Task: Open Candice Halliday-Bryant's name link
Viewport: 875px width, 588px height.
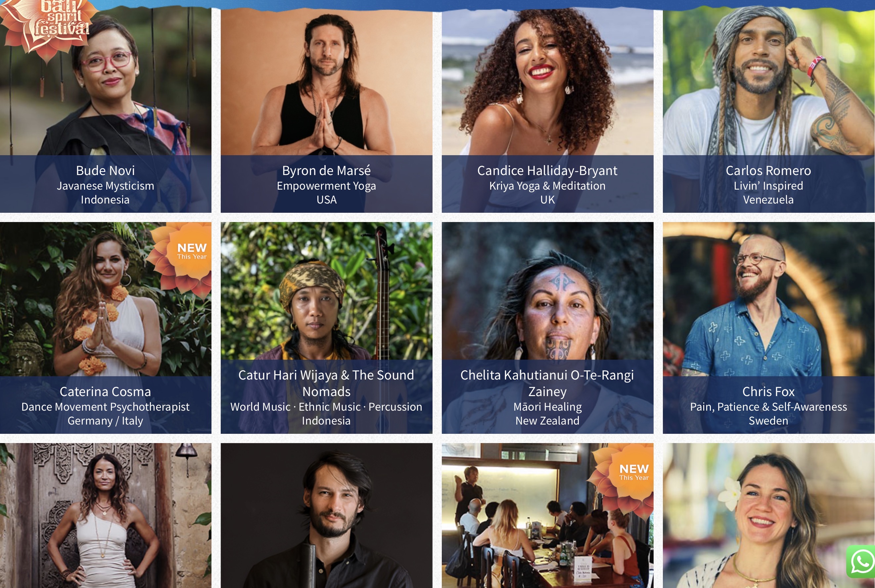Action: pos(547,171)
